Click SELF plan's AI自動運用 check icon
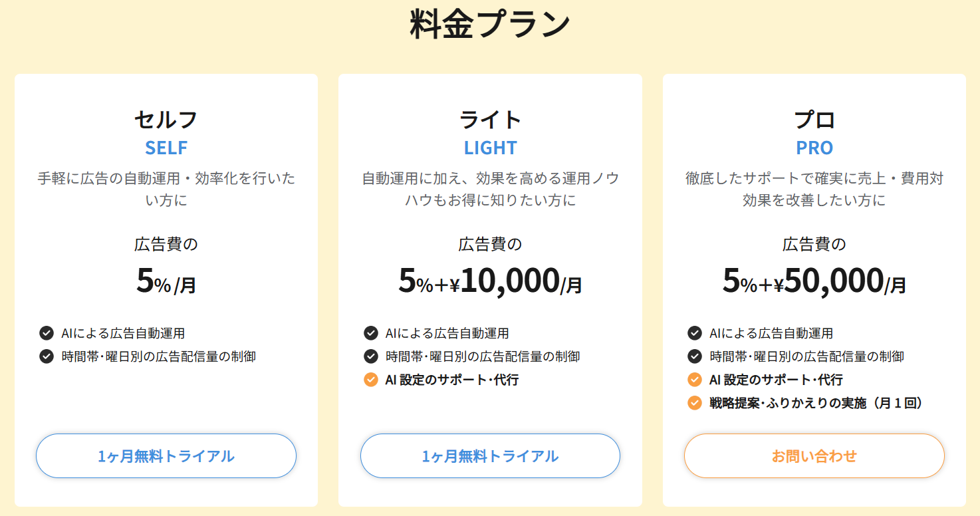 [47, 333]
